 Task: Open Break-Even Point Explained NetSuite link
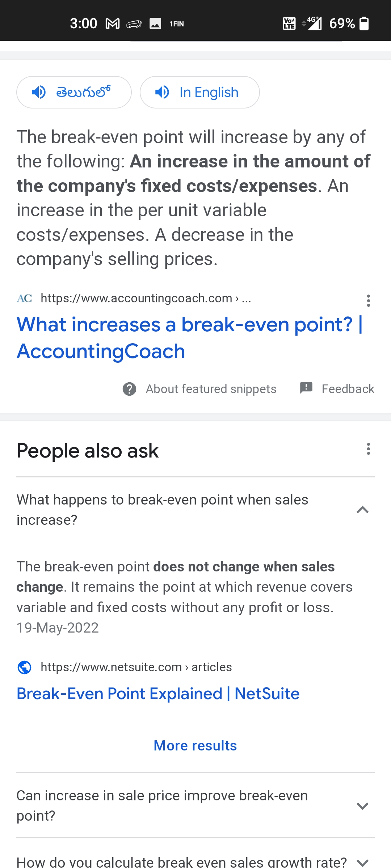pyautogui.click(x=158, y=694)
